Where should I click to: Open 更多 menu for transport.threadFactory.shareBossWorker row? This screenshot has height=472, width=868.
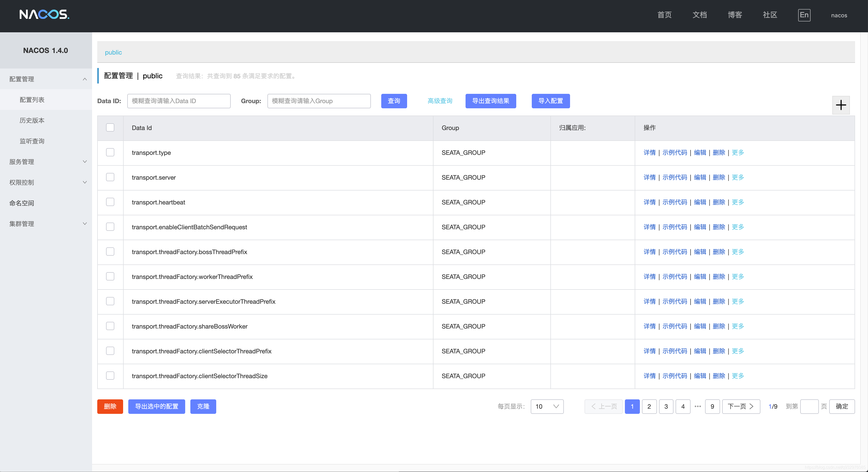[x=738, y=326]
